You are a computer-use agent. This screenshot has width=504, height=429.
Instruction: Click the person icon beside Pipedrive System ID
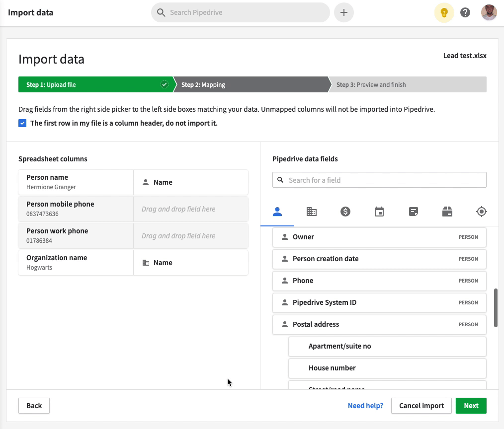(284, 302)
